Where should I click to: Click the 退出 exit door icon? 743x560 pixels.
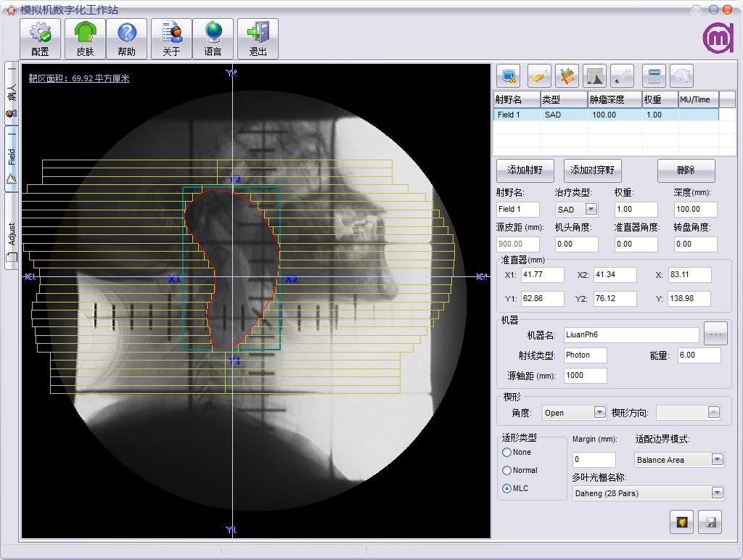(258, 39)
